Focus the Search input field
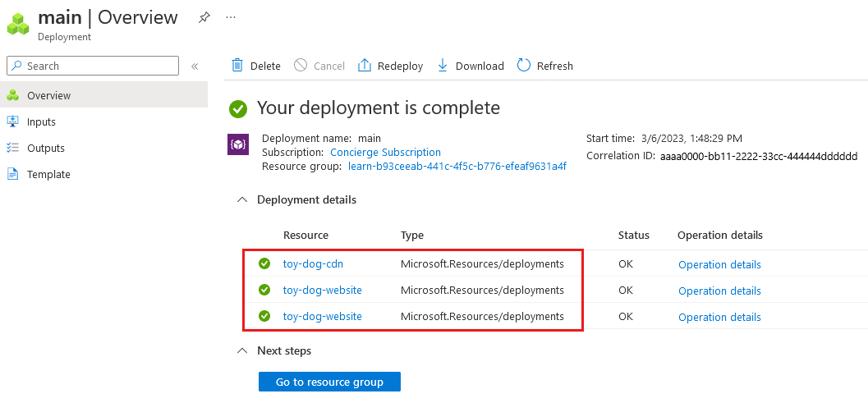The height and width of the screenshot is (412, 868). tap(93, 66)
